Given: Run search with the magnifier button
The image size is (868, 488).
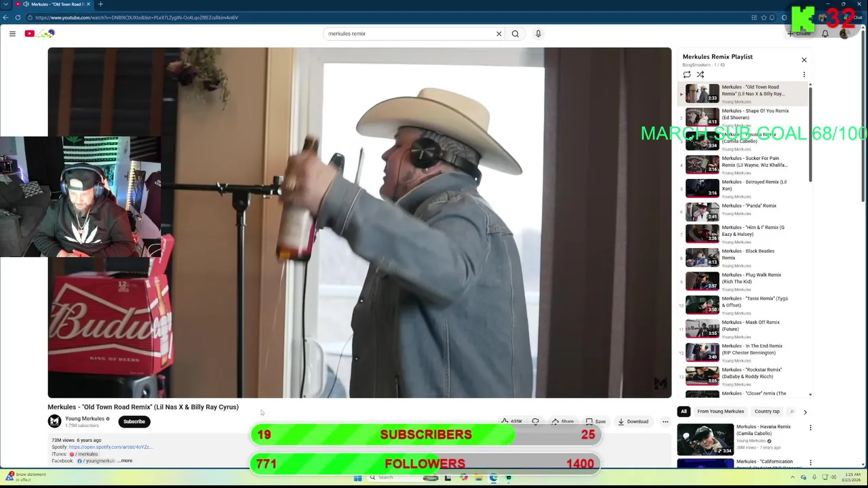Looking at the screenshot, I should click(515, 33).
